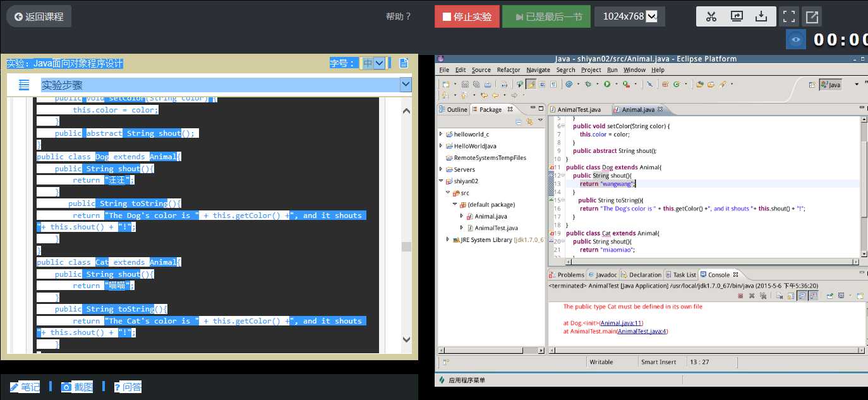This screenshot has width=868, height=400.
Task: Click Eclipse Last Edit Location icon
Action: click(485, 95)
